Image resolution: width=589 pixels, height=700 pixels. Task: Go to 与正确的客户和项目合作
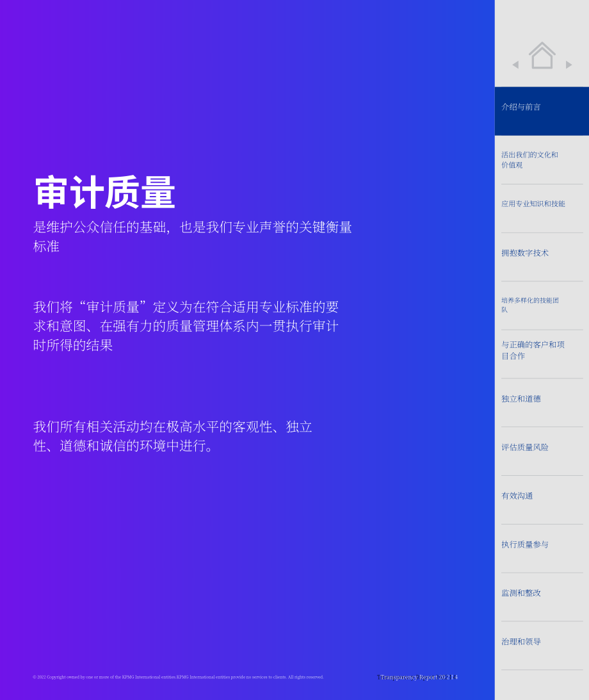(x=533, y=350)
